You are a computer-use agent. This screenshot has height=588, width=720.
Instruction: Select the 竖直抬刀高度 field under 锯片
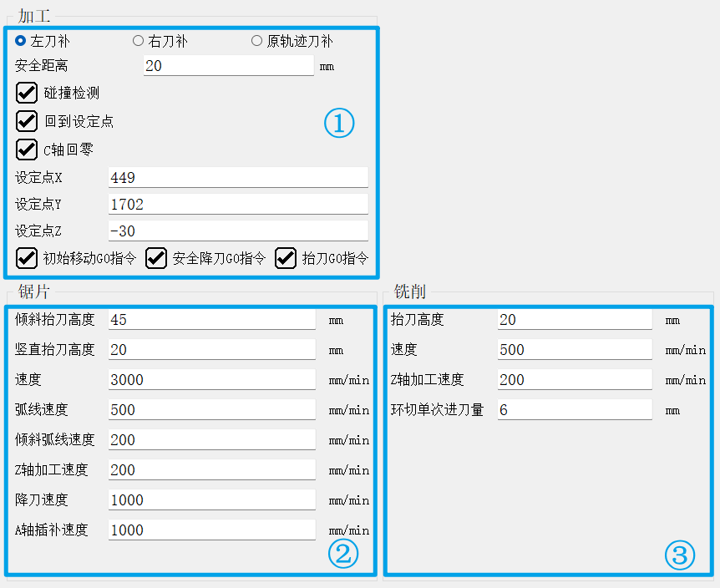tap(211, 350)
